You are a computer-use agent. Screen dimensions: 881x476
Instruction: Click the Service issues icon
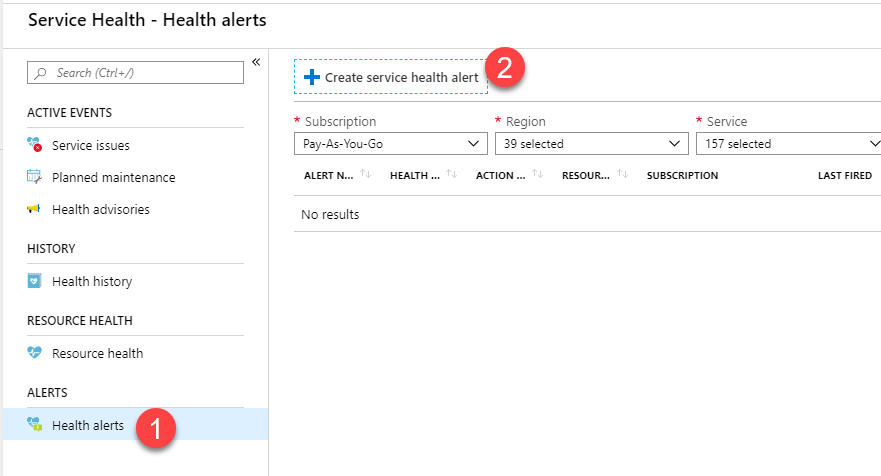(35, 146)
